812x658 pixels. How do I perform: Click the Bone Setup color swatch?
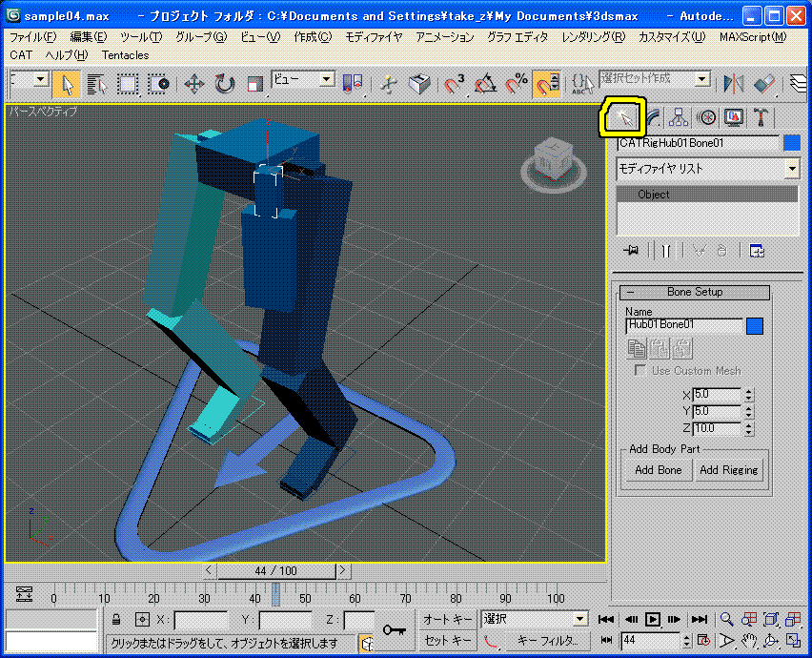tap(755, 326)
